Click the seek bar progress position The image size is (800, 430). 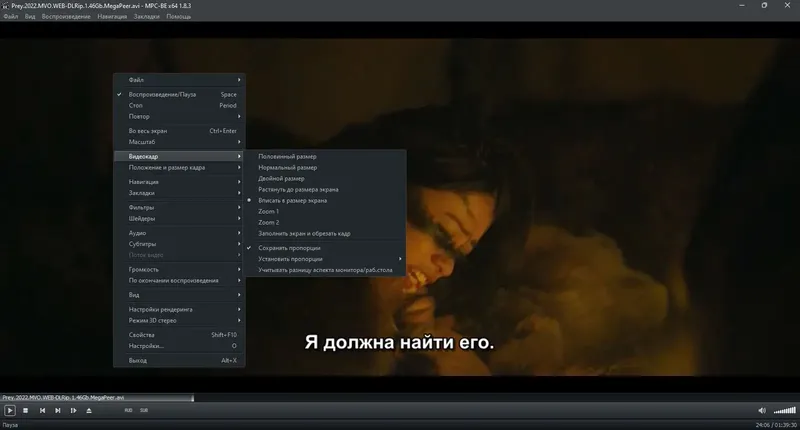click(x=192, y=397)
